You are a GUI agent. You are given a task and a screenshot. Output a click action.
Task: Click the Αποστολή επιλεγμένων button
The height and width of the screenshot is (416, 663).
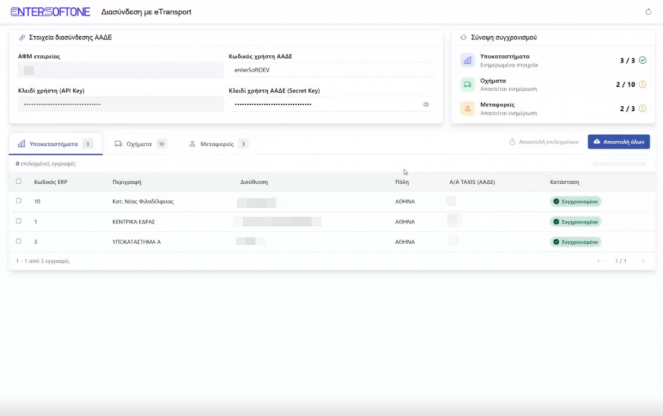click(544, 142)
